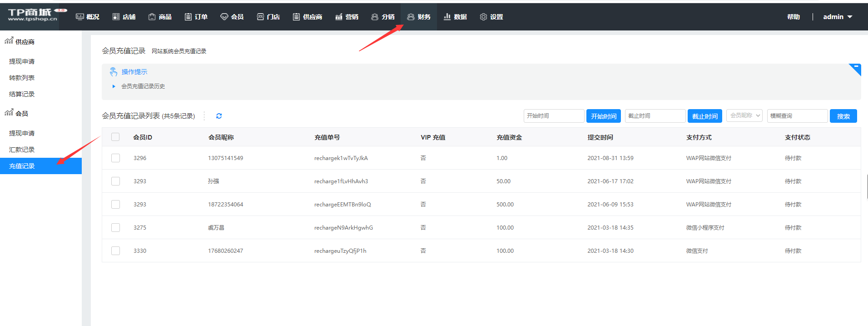
Task: Click the 设置 gear icon in navbar
Action: [483, 17]
